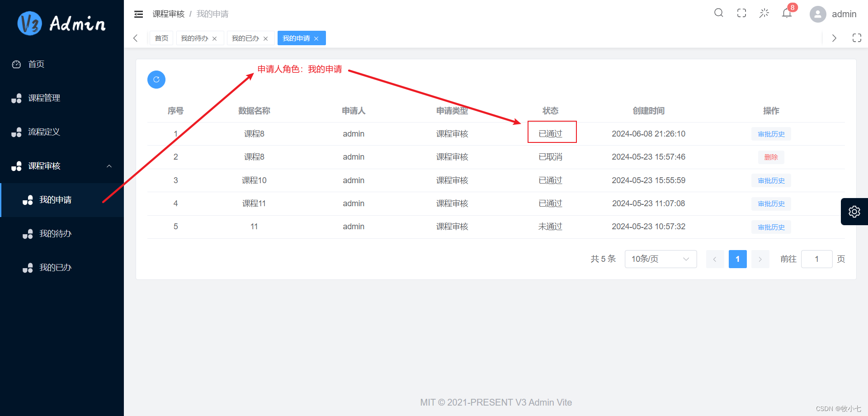
Task: Click the 数据名称 column header
Action: click(254, 111)
